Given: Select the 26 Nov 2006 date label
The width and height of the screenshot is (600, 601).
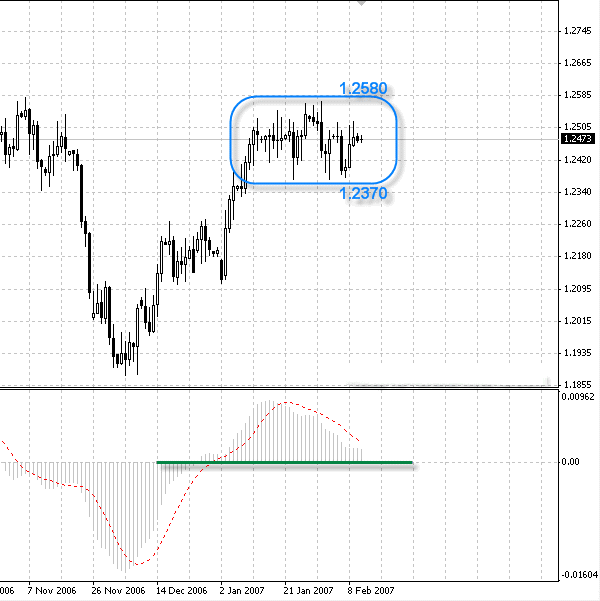Looking at the screenshot, I should [118, 591].
